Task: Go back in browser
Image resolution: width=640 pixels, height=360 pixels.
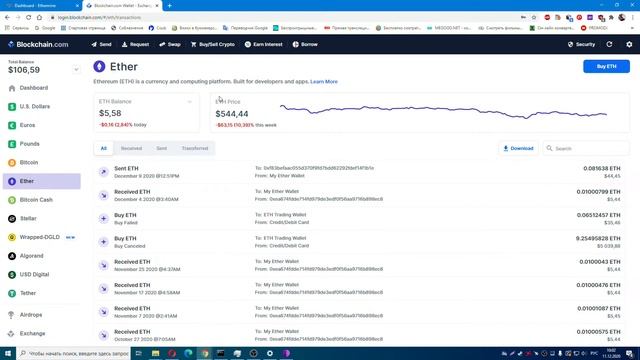Action: coord(7,18)
